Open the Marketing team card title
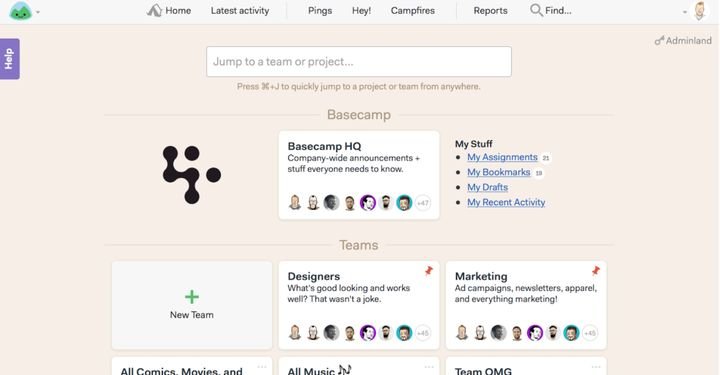 coord(481,276)
